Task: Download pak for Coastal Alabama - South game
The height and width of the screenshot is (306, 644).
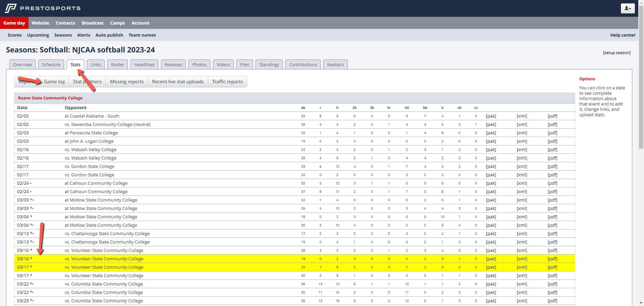Action: 491,116
